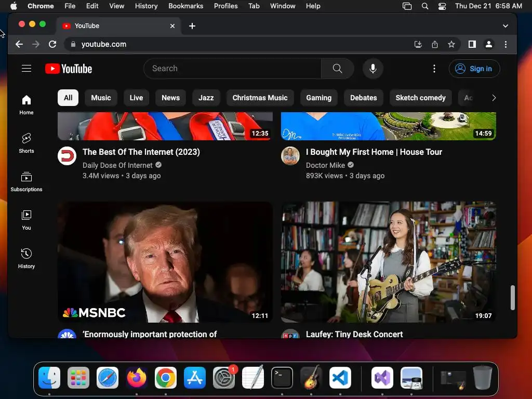
Task: Click the YouTube search field
Action: [232, 69]
